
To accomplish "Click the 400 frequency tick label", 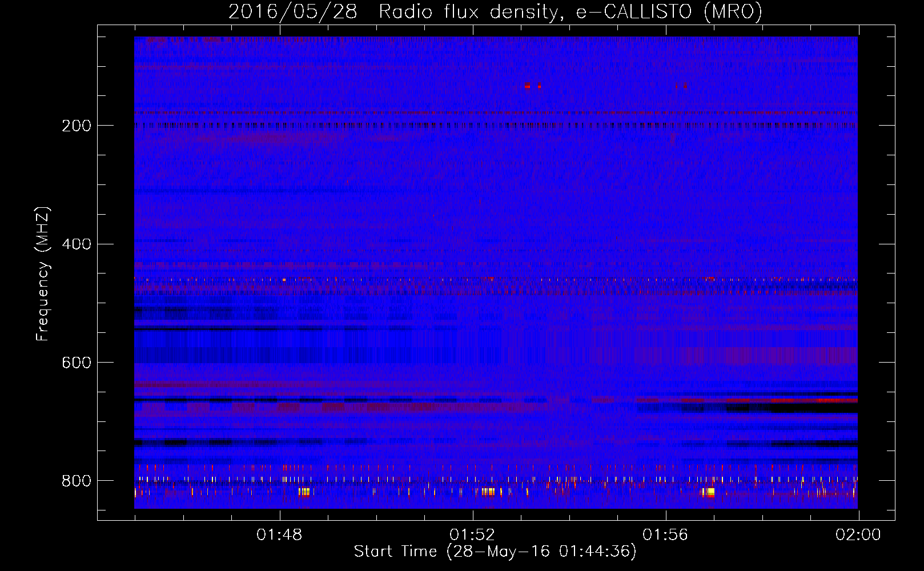I will point(77,244).
